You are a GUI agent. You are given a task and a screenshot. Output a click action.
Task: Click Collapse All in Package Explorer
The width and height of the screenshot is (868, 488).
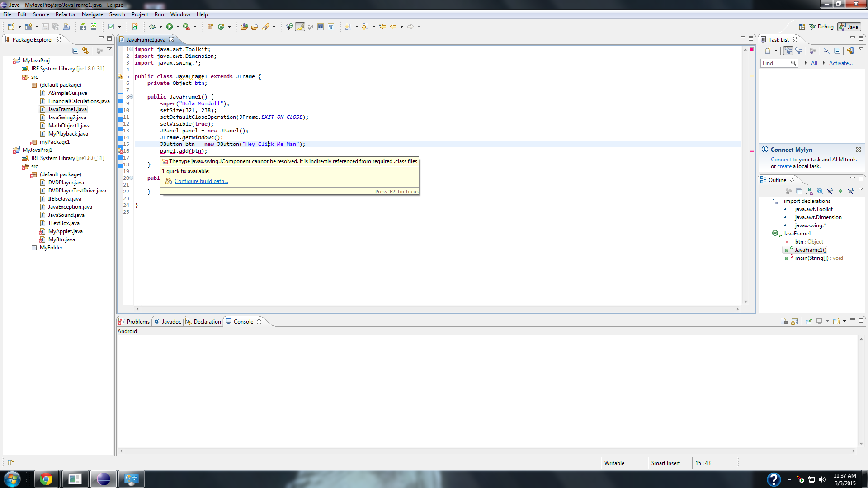[75, 51]
